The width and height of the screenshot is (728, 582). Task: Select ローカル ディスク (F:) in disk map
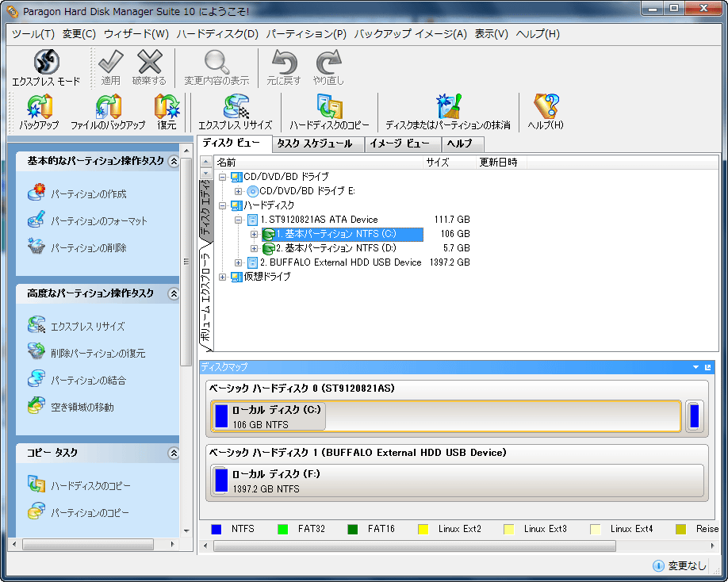(457, 481)
